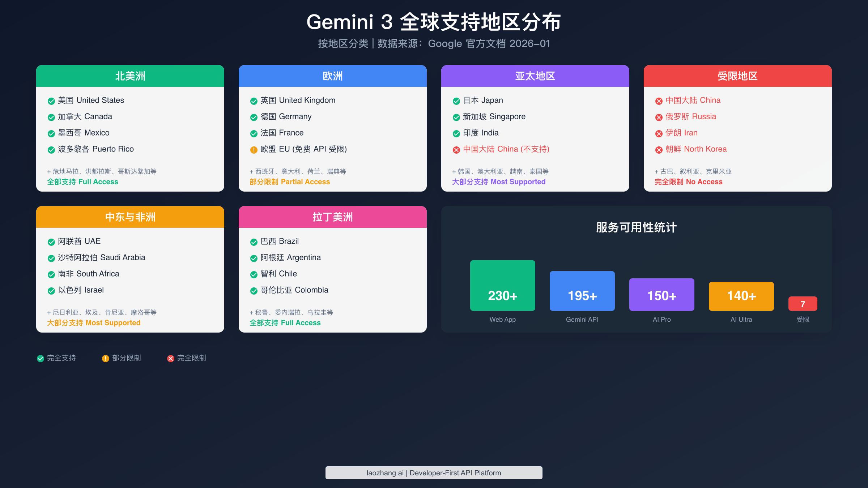Click the cross icon beside 俄罗斯 Russia
The width and height of the screenshot is (868, 488).
click(x=659, y=117)
